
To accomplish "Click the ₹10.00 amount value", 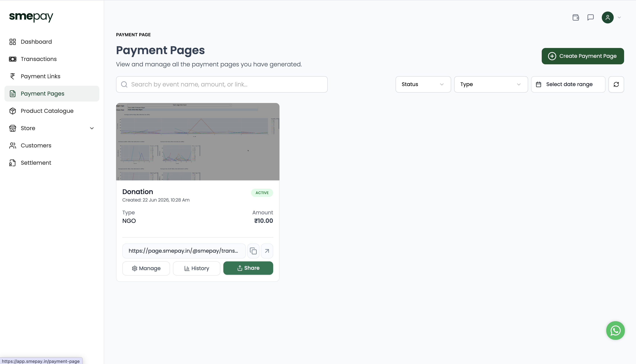I will pos(264,221).
